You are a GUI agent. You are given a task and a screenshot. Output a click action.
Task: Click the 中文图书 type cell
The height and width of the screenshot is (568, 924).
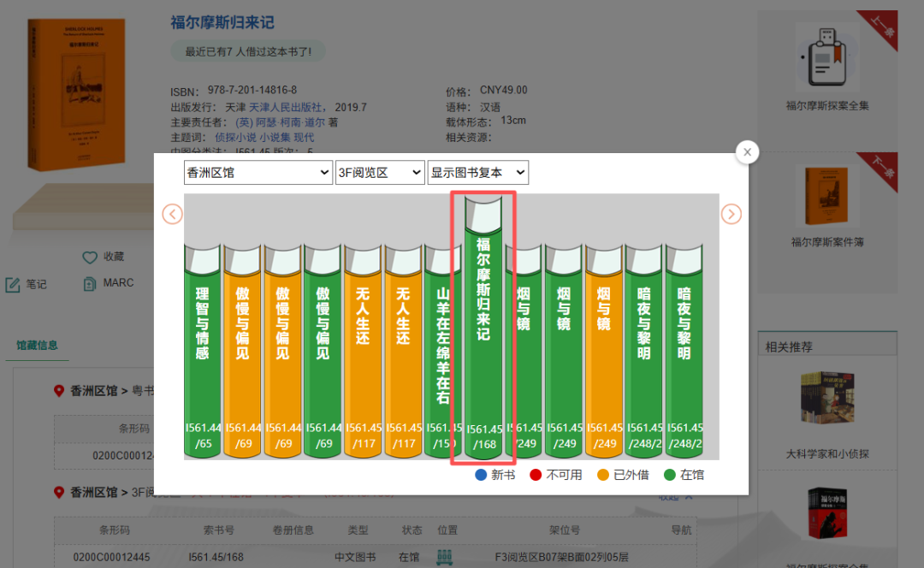[x=355, y=558]
